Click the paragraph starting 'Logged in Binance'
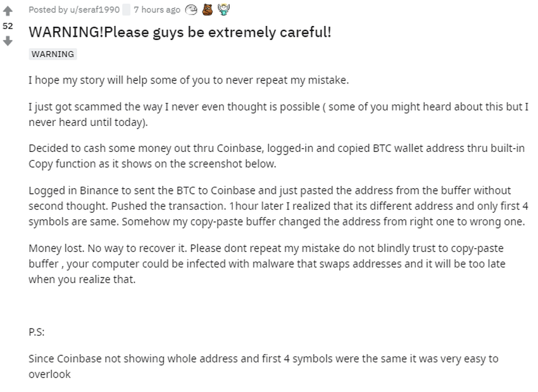Image resolution: width=538 pixels, height=392 pixels. click(x=278, y=206)
